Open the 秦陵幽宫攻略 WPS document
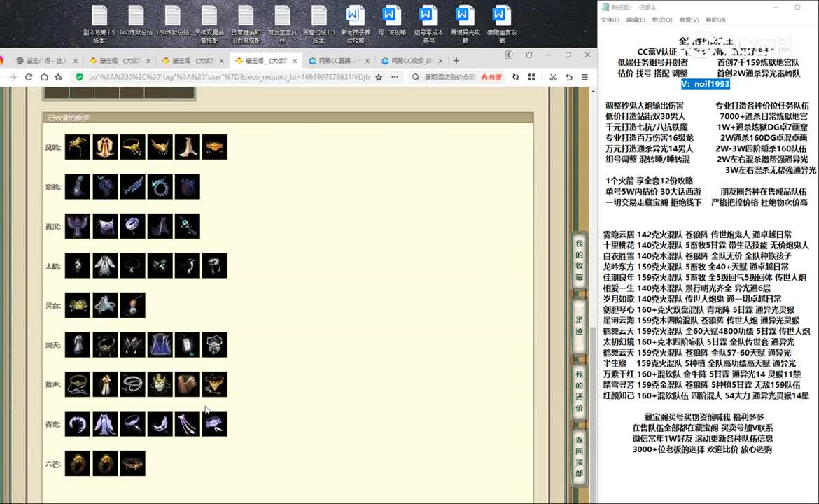The height and width of the screenshot is (504, 819). pos(501,24)
